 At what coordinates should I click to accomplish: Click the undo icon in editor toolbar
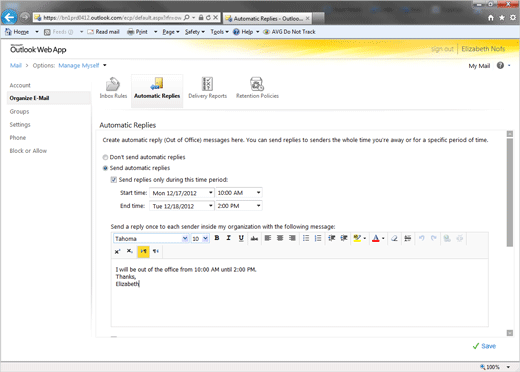click(x=422, y=238)
